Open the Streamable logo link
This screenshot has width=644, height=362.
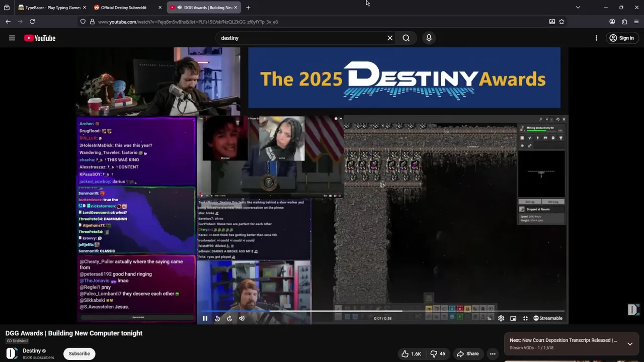[x=548, y=318]
